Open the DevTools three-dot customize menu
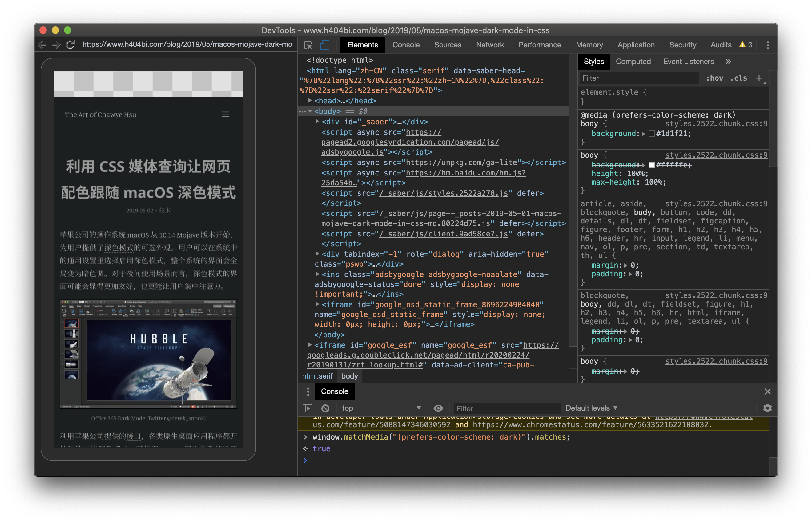Image resolution: width=812 pixels, height=522 pixels. (768, 45)
